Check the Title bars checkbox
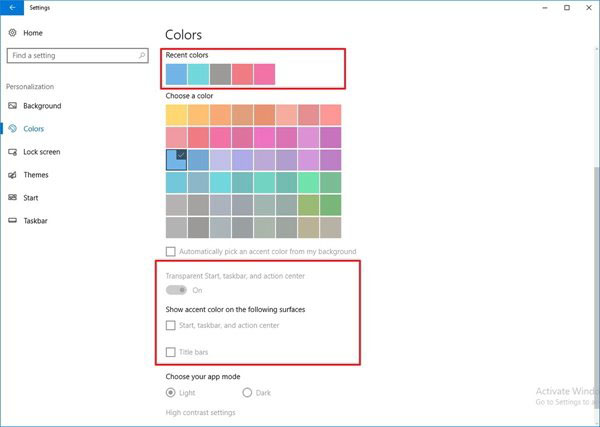The height and width of the screenshot is (427, 600). point(171,352)
